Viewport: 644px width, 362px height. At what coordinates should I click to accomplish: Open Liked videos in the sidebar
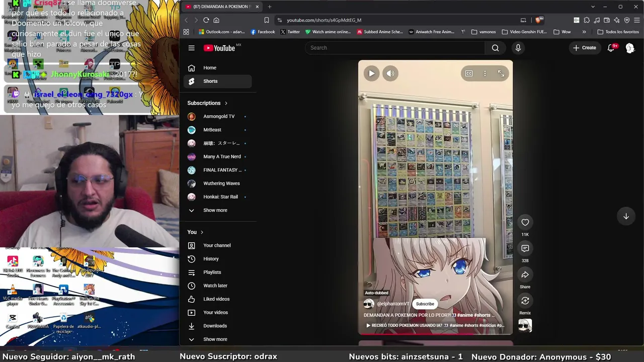[217, 299]
